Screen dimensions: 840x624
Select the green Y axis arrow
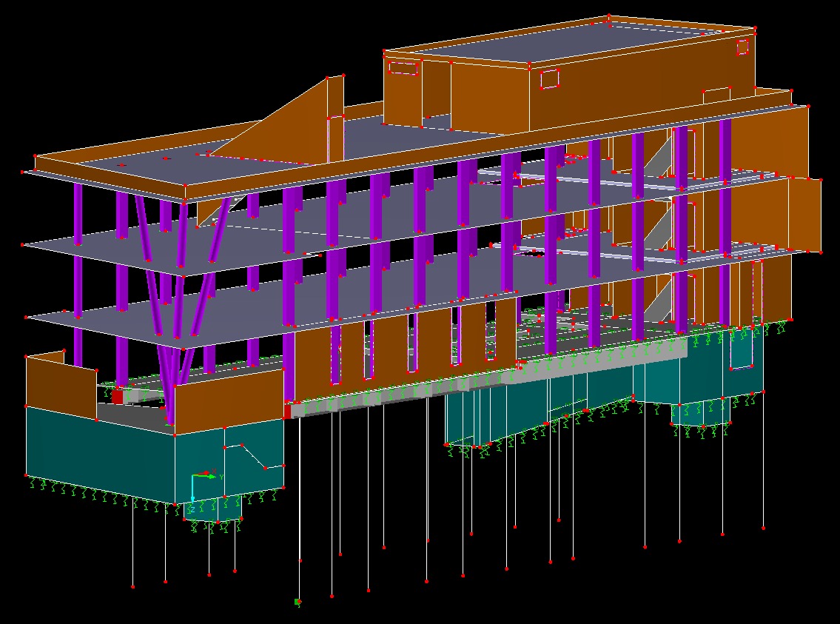213,477
